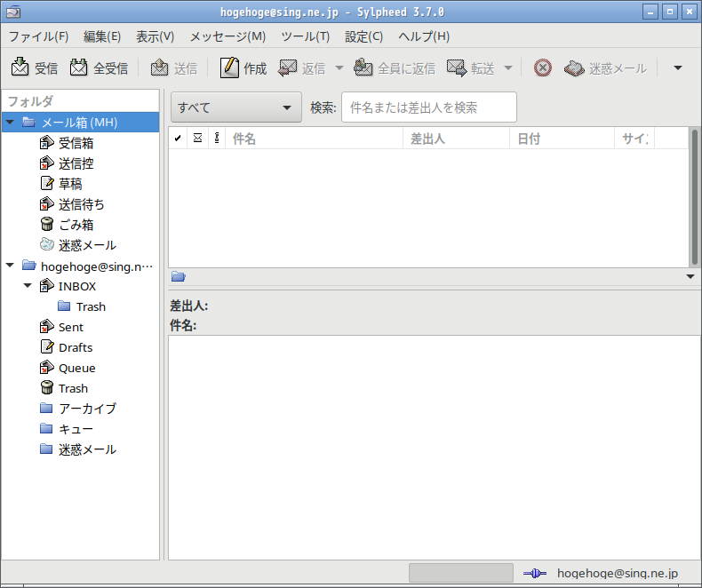Select the 草稿 drafts icon
702x588 pixels.
coord(46,184)
